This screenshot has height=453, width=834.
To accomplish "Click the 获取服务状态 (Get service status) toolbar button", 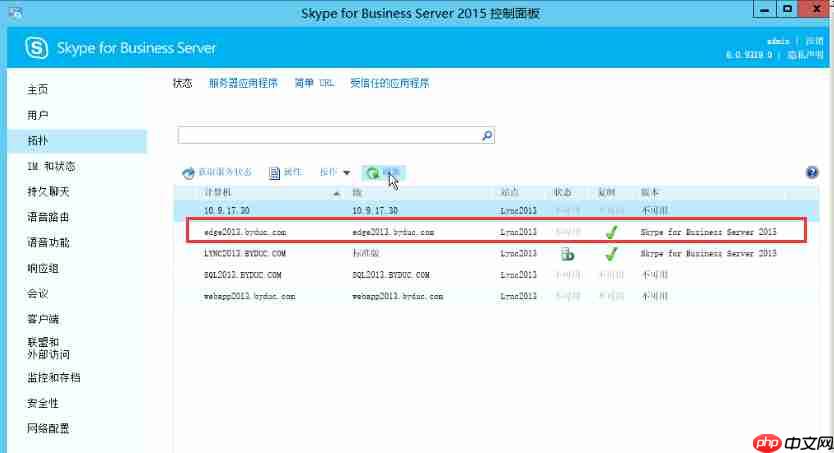I will pyautogui.click(x=217, y=172).
